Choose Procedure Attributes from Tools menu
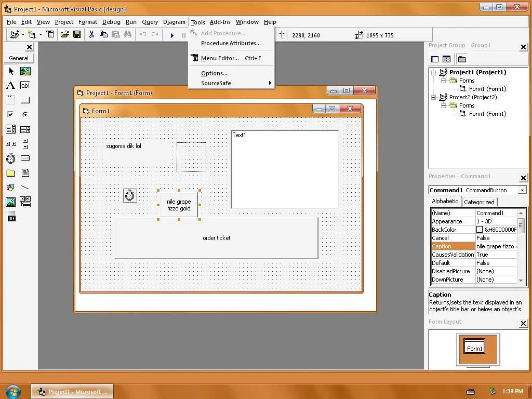The image size is (532, 399). [231, 43]
